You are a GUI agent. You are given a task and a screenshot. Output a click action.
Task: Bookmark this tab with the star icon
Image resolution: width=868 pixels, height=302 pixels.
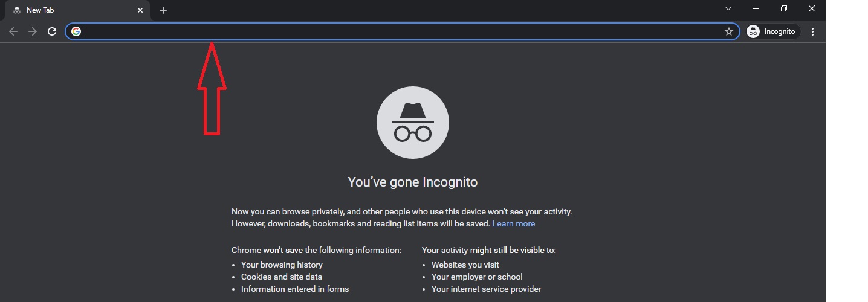(729, 31)
